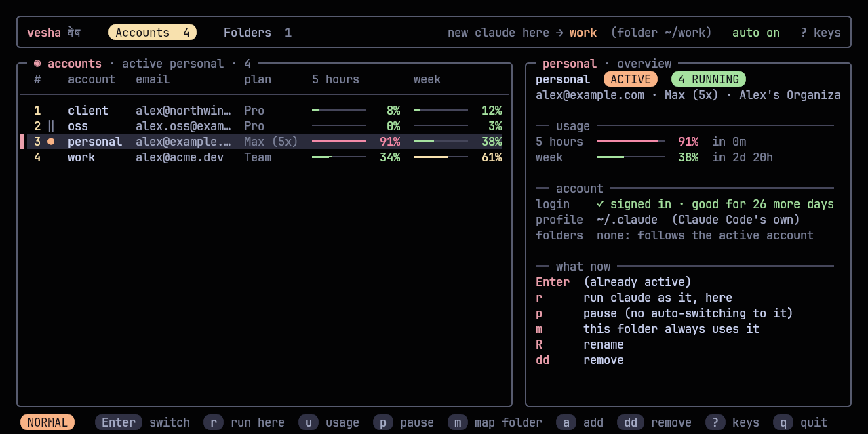
Task: Choose 'p pause (no auto-switching to it)'
Action: (665, 313)
